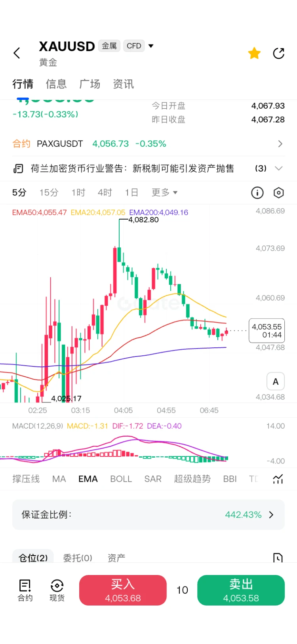
Task: Tap the EMA20 indicator label
Action: 98,213
